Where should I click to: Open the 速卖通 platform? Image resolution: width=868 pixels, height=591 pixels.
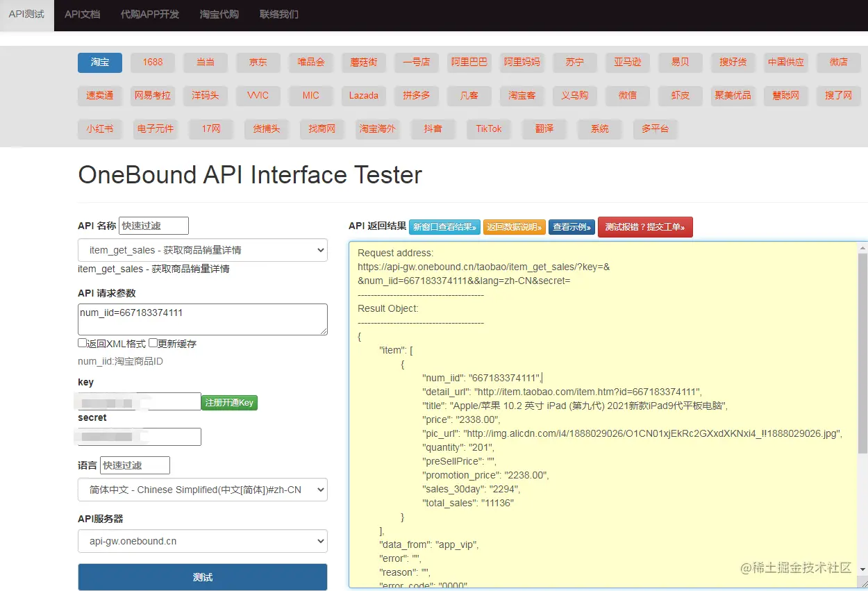click(100, 96)
